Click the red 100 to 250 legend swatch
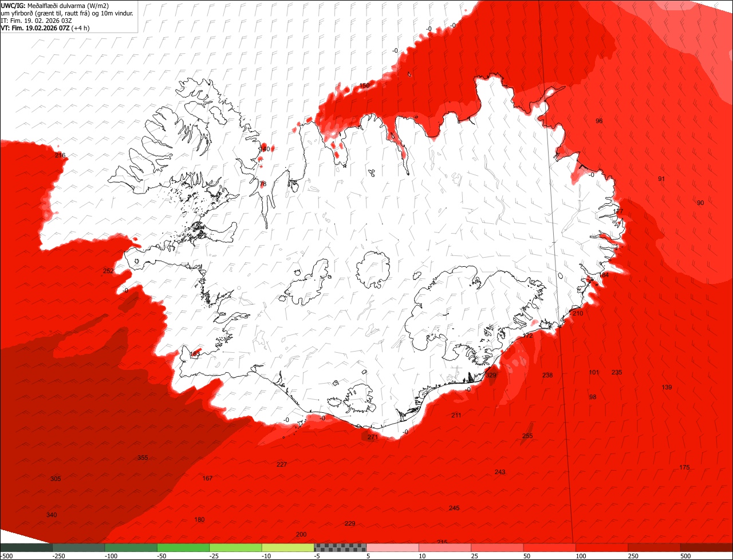 tap(602, 547)
